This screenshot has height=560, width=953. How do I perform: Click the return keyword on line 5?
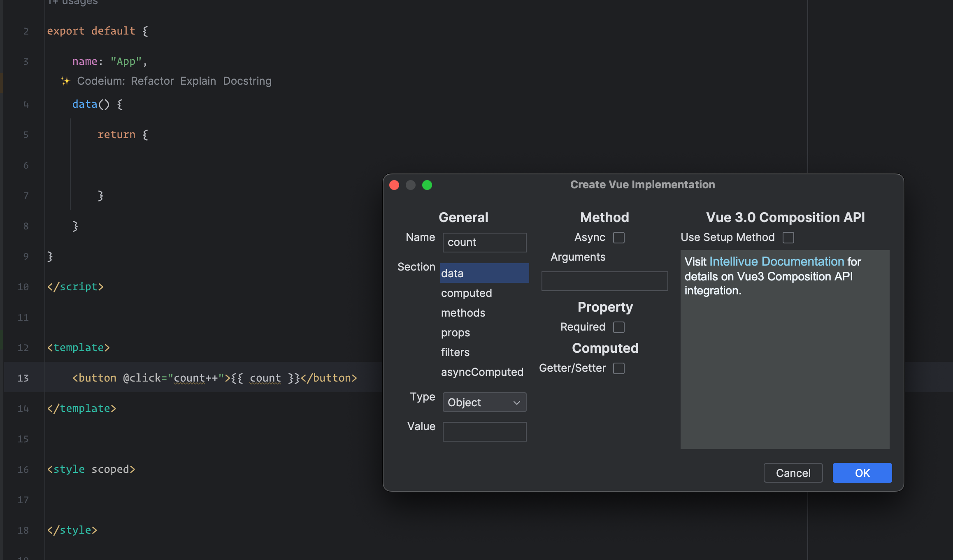116,134
